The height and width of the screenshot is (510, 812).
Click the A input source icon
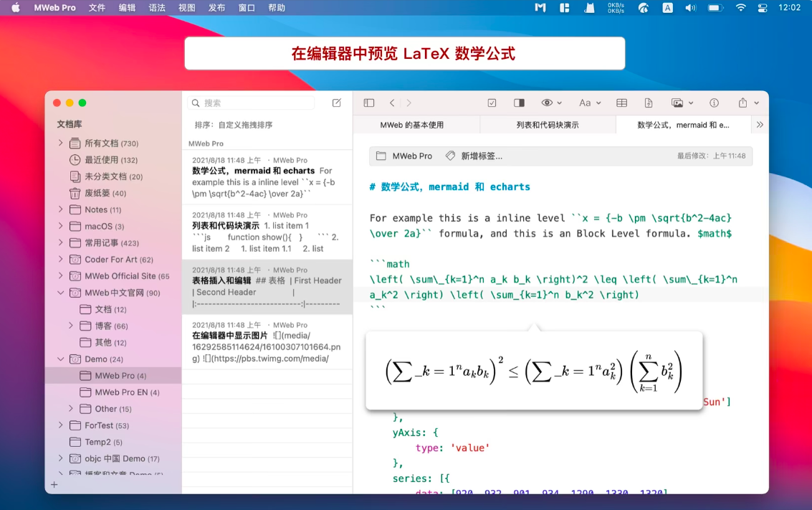point(667,8)
